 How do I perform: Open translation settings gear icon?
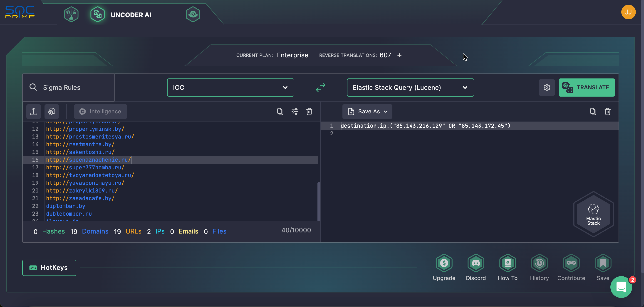tap(547, 87)
